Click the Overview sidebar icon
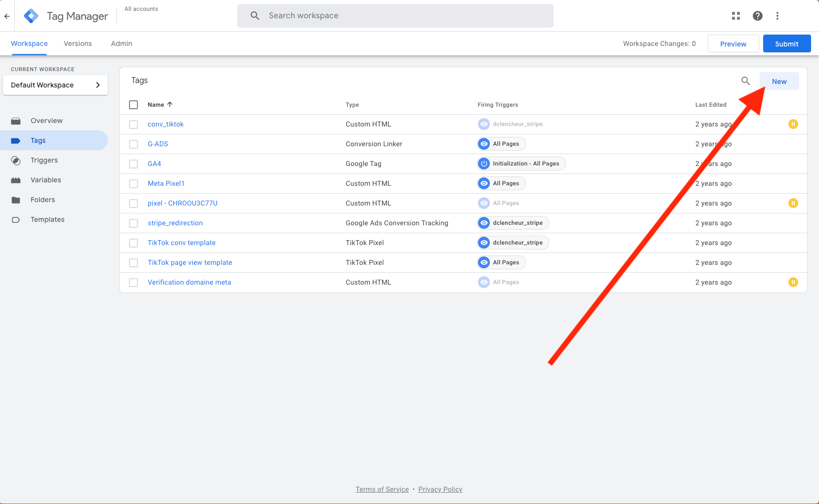The height and width of the screenshot is (504, 819). 16,121
